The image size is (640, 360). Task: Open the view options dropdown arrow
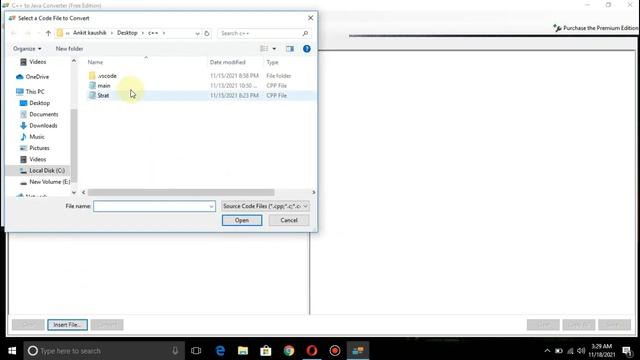tap(274, 49)
